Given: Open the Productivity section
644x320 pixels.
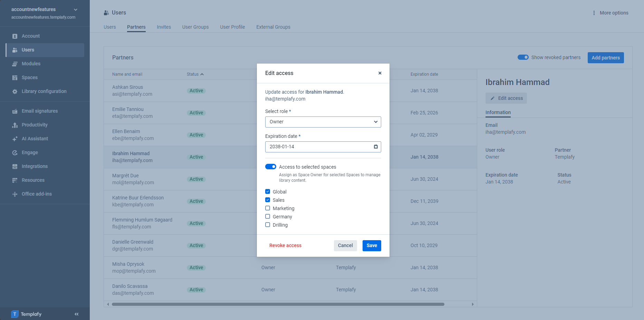Looking at the screenshot, I should tap(35, 125).
